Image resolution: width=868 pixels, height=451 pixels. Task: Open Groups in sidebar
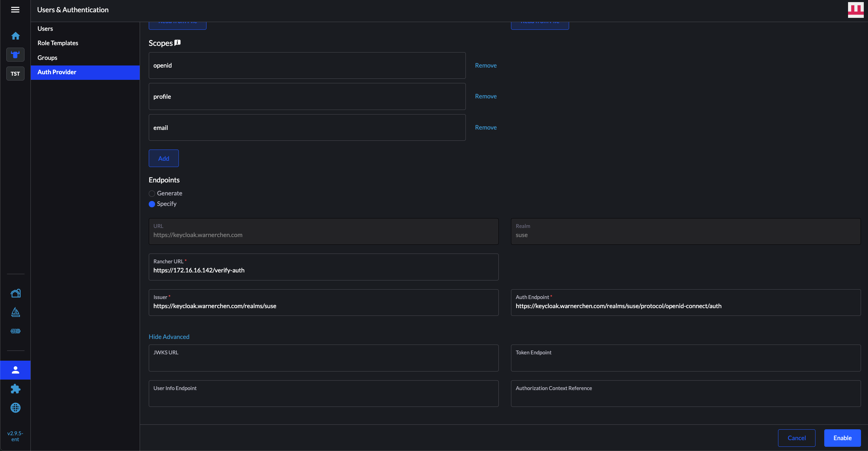47,58
